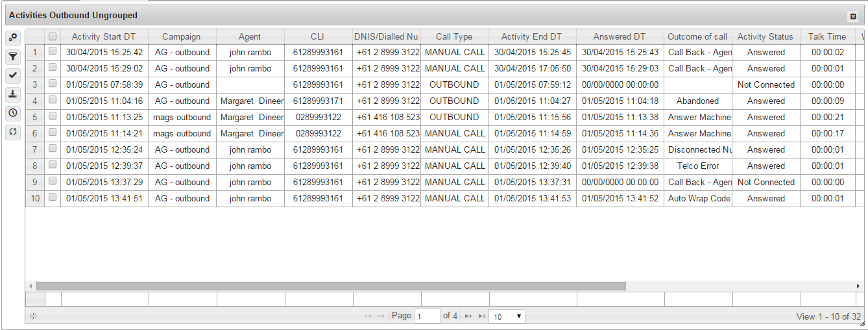Screen dimensions: 868x330
Task: Click the download export icon
Action: (x=13, y=94)
